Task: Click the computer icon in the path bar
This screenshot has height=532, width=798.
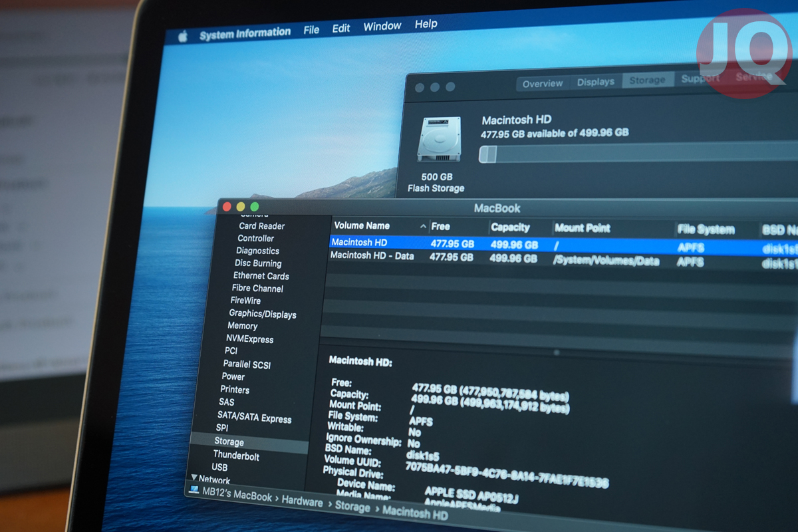Action: pos(194,489)
